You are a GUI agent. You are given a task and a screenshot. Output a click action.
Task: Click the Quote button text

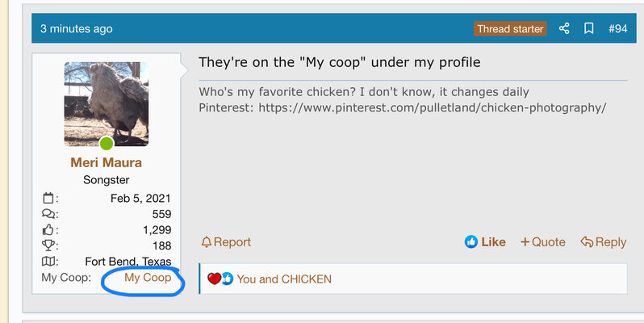pos(548,242)
